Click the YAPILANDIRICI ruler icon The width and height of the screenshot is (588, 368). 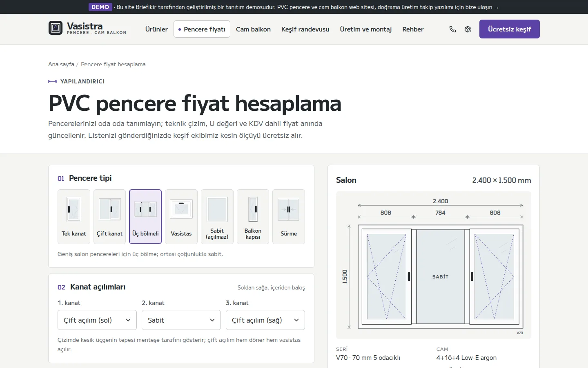tap(53, 81)
